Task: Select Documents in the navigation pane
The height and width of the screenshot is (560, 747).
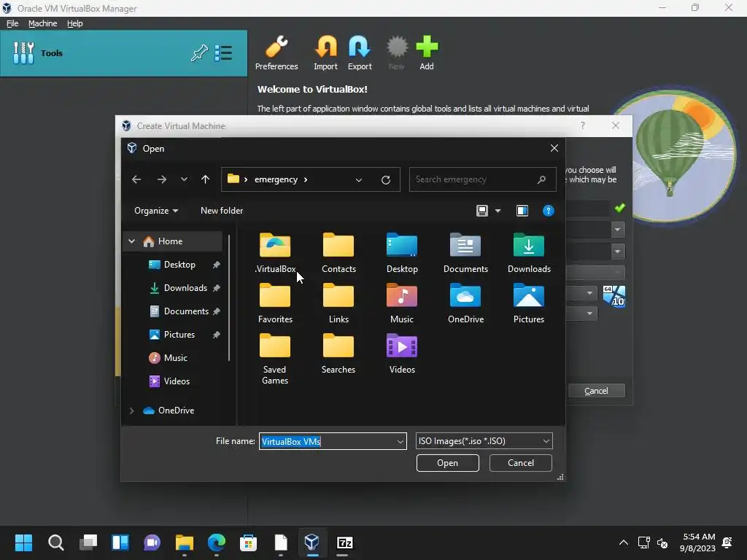Action: click(x=185, y=311)
